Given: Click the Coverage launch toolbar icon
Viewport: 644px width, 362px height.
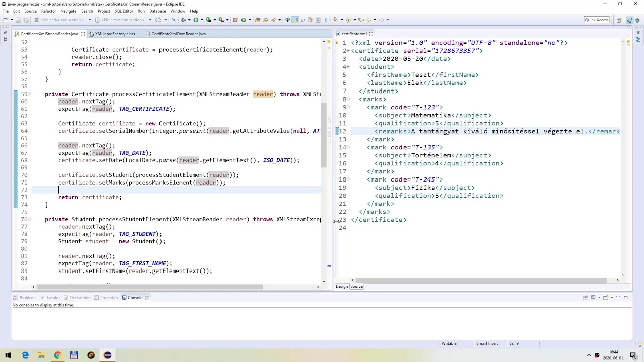Looking at the screenshot, I should point(208,20).
